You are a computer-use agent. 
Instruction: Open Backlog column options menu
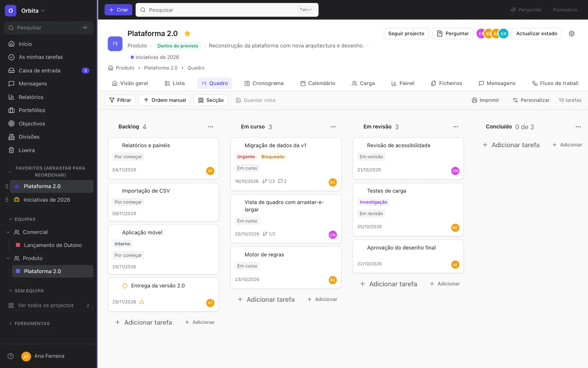[x=211, y=127]
